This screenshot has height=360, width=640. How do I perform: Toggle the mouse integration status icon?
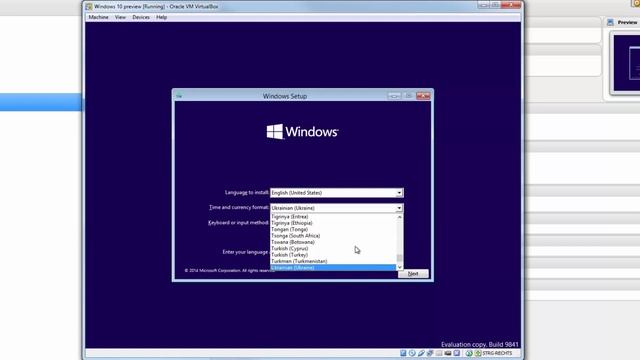point(469,353)
